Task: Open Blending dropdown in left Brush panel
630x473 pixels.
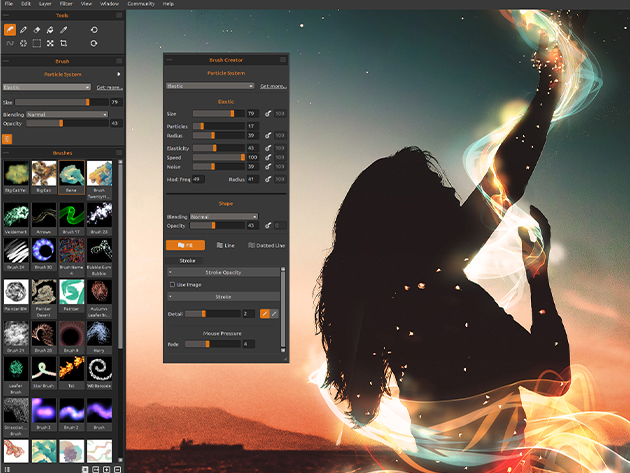Action: tap(67, 114)
